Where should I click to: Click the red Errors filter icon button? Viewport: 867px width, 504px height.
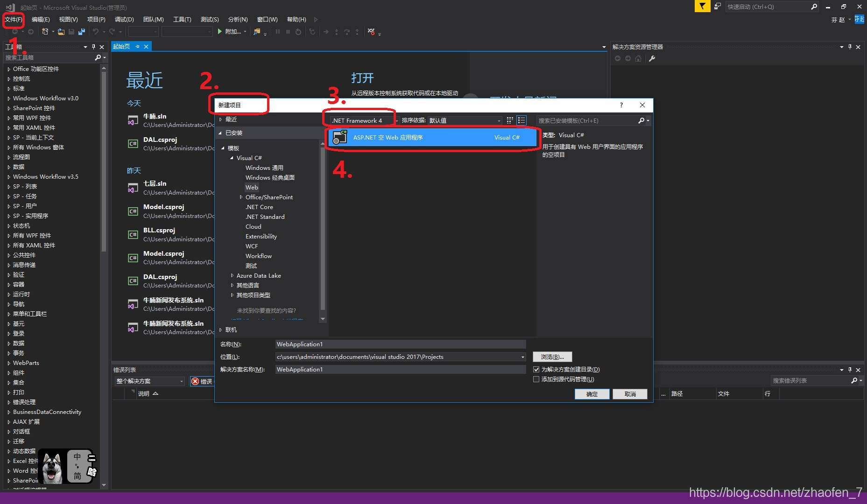[202, 381]
